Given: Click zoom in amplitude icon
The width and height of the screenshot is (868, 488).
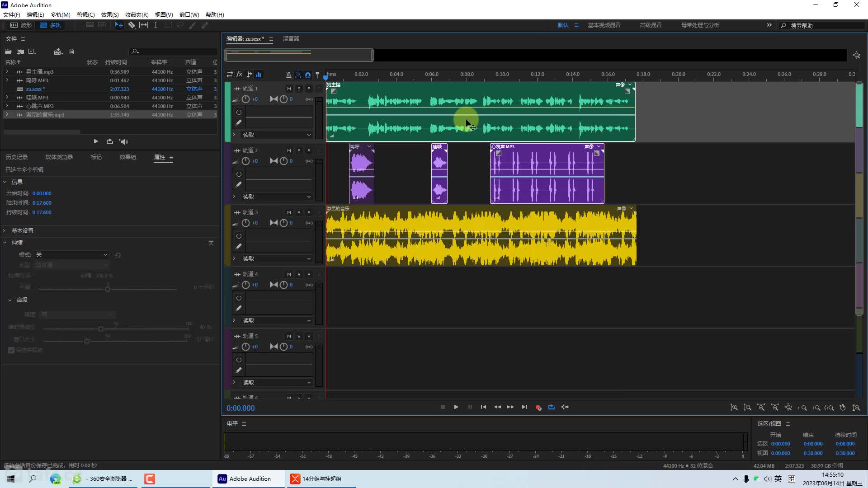Looking at the screenshot, I should [x=734, y=408].
